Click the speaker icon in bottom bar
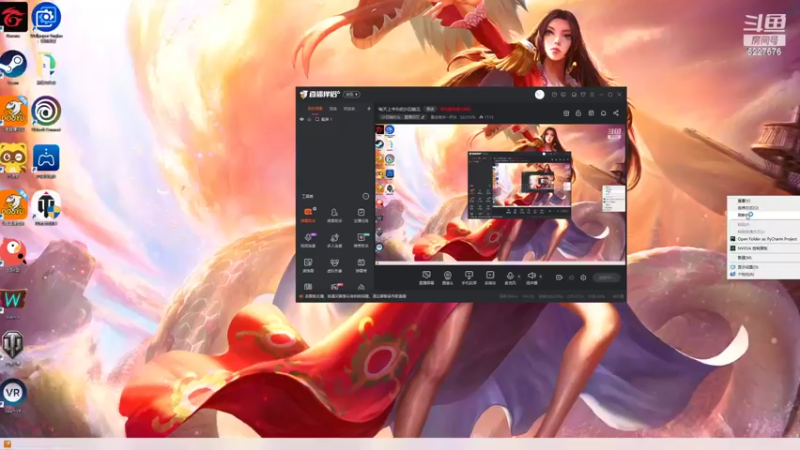This screenshot has height=450, width=800. pyautogui.click(x=531, y=278)
